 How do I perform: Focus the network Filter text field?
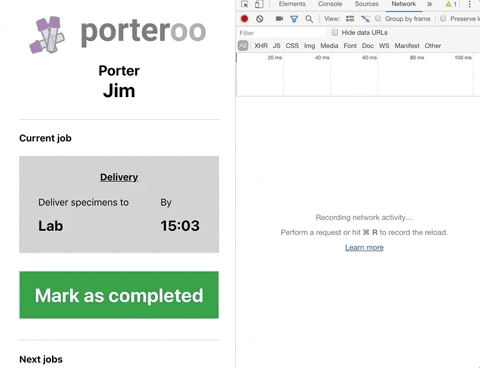coord(282,33)
